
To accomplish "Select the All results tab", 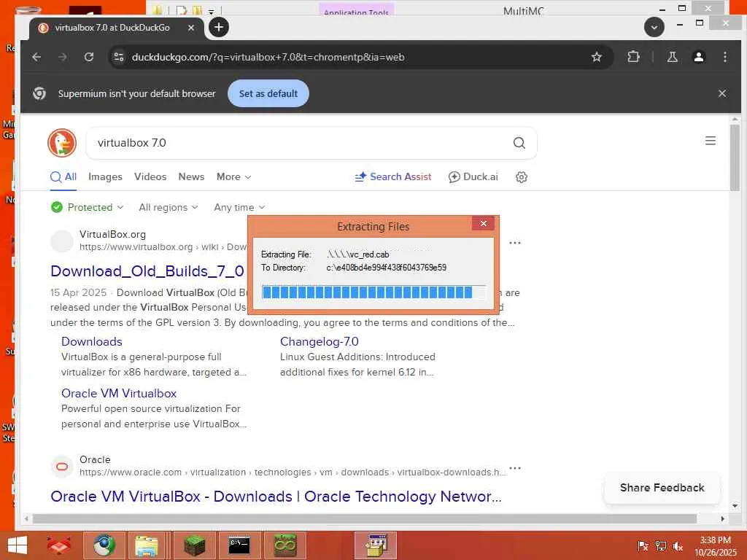I will point(63,177).
